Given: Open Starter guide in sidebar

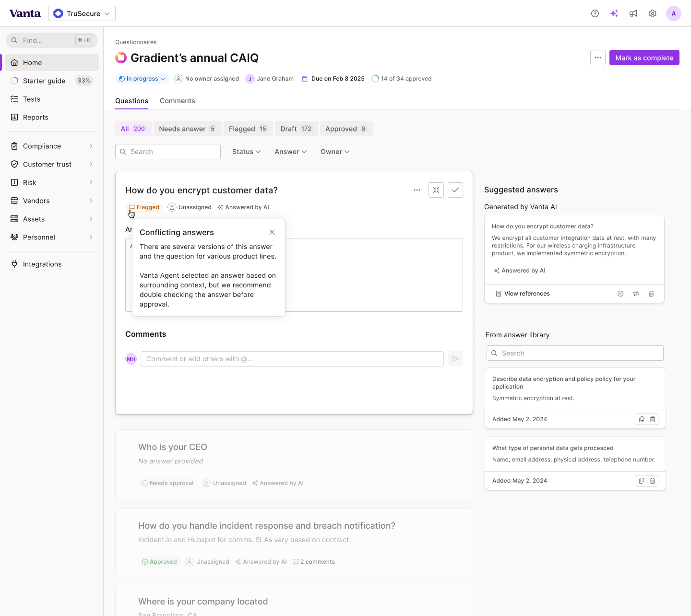Looking at the screenshot, I should point(52,81).
